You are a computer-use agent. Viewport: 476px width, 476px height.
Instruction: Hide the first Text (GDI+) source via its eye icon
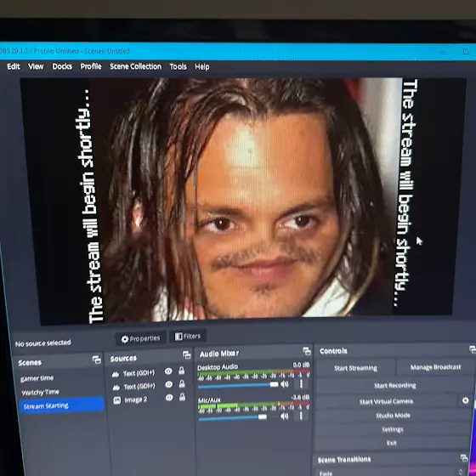tap(168, 371)
